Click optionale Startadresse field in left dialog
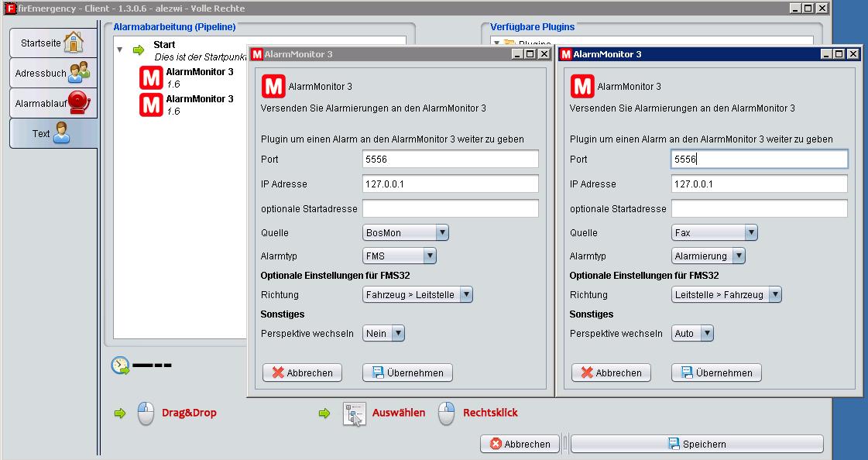868x460 pixels. pyautogui.click(x=451, y=208)
